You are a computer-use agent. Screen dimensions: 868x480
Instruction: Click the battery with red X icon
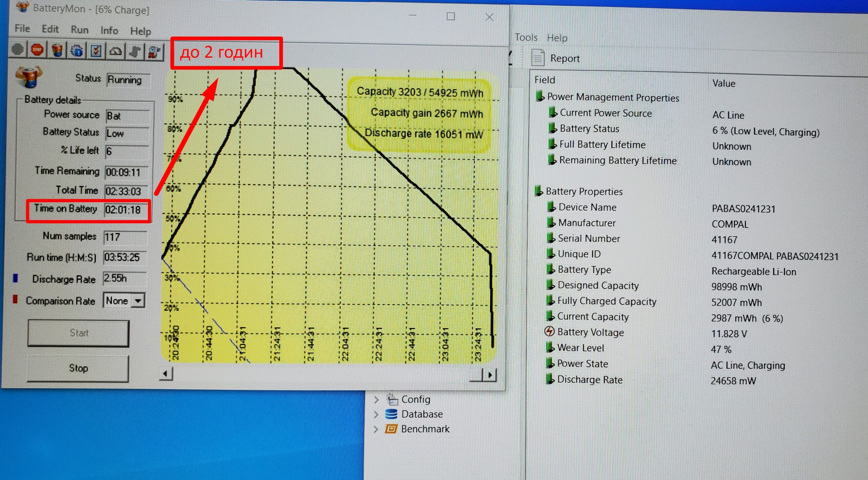point(154,53)
